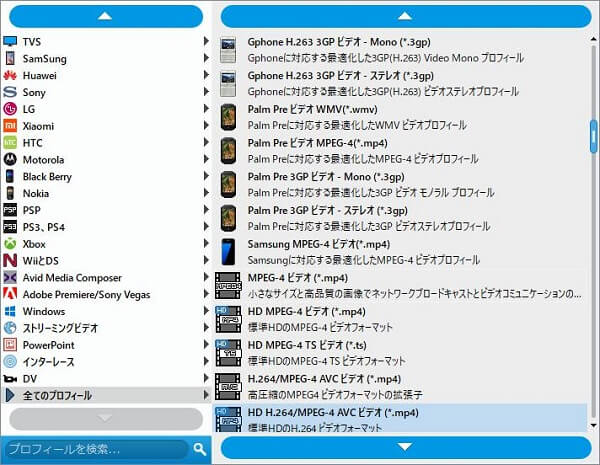Select Palm Pre 3GP ステレオ profile
Image resolution: width=600 pixels, height=465 pixels.
tap(400, 218)
